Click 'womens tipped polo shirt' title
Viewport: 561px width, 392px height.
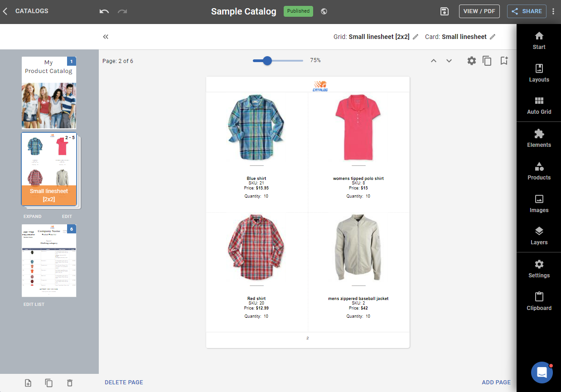pos(358,179)
